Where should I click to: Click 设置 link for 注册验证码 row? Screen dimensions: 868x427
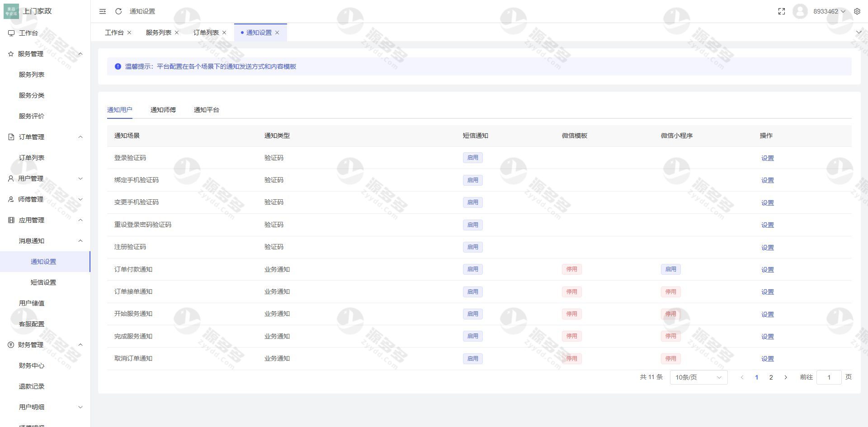767,247
